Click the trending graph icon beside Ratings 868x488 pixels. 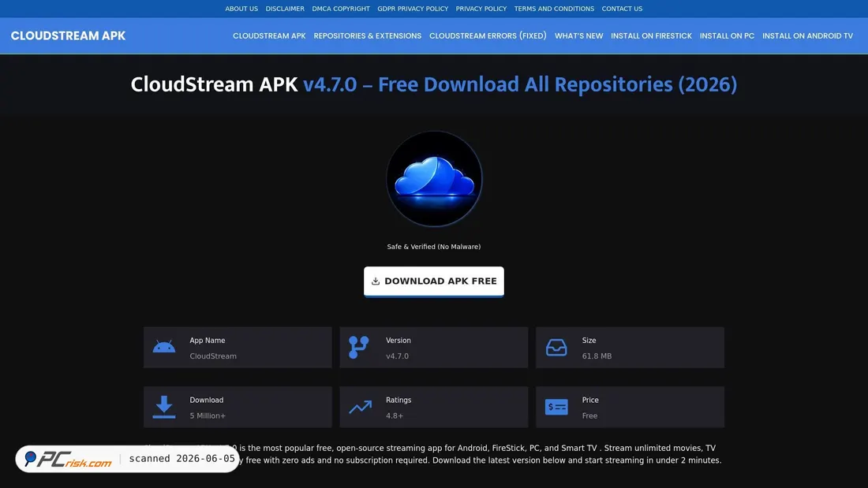point(361,408)
